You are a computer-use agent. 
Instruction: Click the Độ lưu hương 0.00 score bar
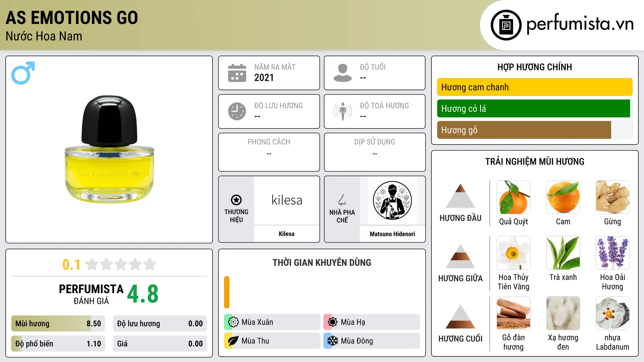pyautogui.click(x=160, y=323)
